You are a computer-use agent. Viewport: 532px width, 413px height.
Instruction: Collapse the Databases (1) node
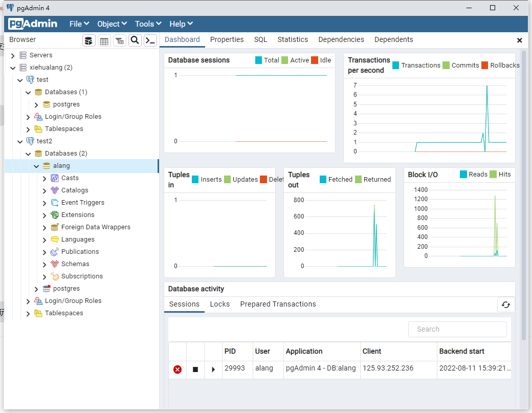pyautogui.click(x=28, y=92)
